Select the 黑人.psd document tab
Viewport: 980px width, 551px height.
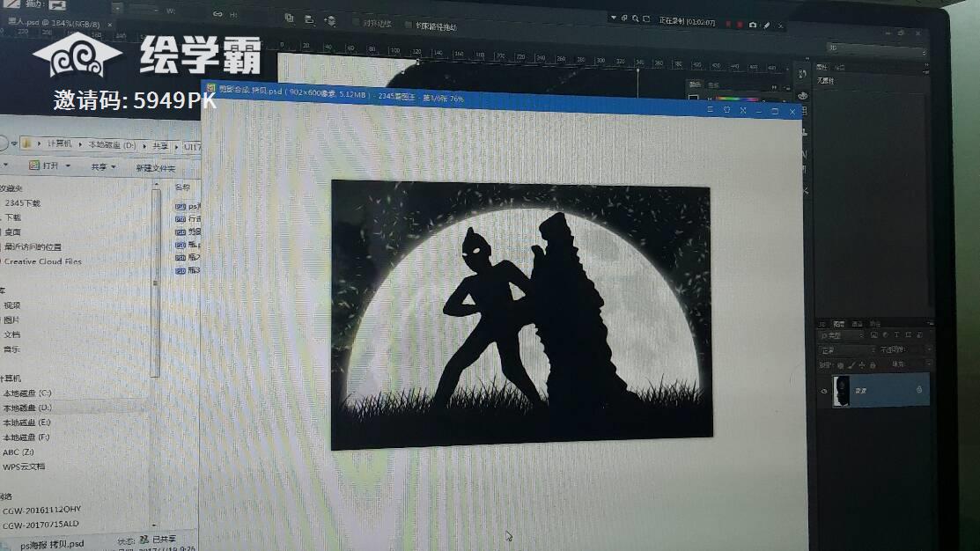pyautogui.click(x=54, y=23)
